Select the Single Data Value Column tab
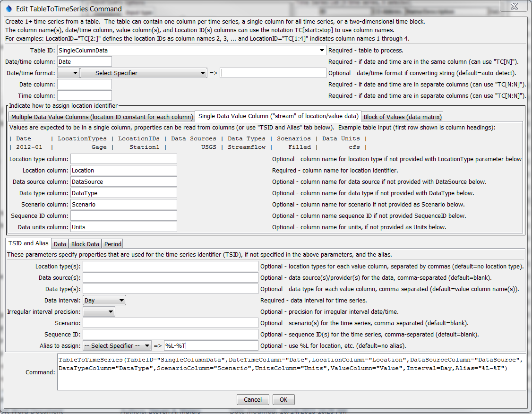 tap(278, 116)
